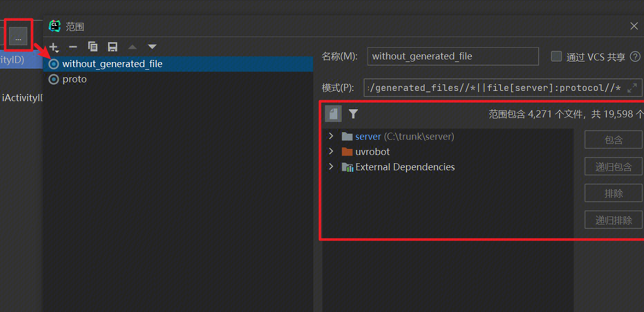This screenshot has height=312, width=644.
Task: Toggle the show files only icon
Action: [x=333, y=114]
